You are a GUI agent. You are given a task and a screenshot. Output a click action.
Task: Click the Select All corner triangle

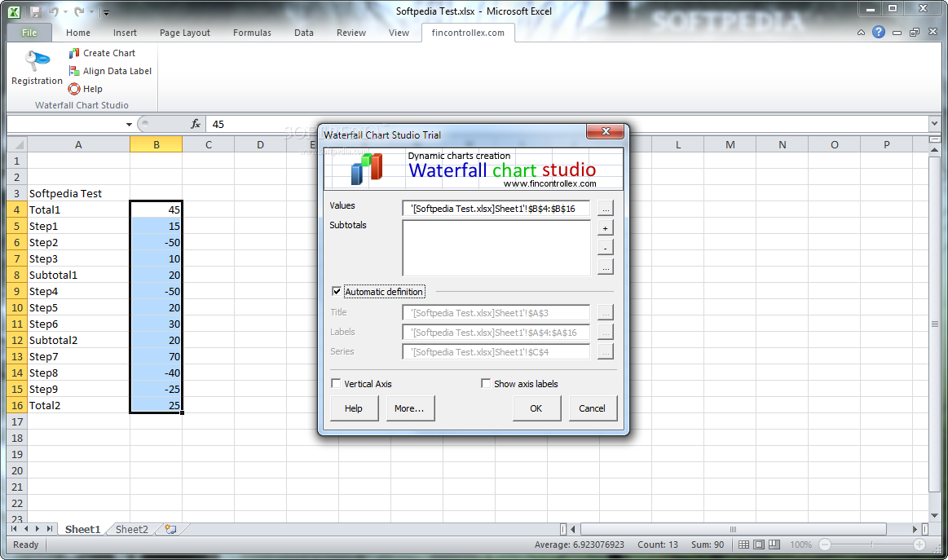point(18,144)
